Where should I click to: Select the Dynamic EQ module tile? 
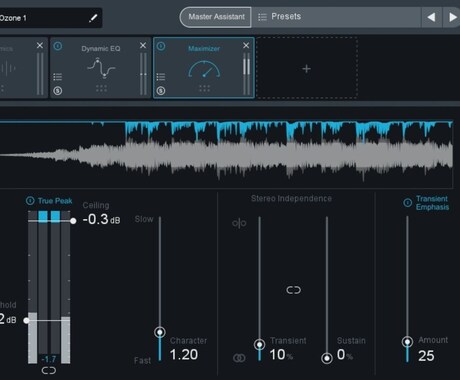click(101, 68)
